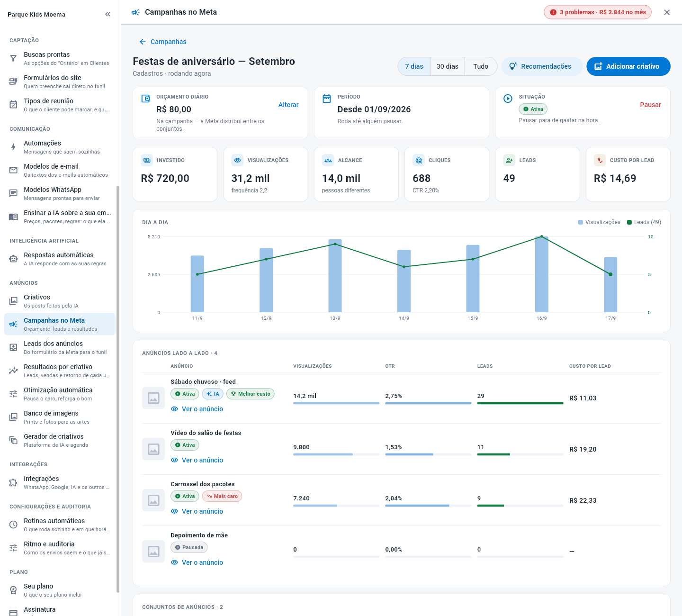Viewport: 682px width, 616px height.
Task: Open the 3 problemas alert badge
Action: [598, 12]
